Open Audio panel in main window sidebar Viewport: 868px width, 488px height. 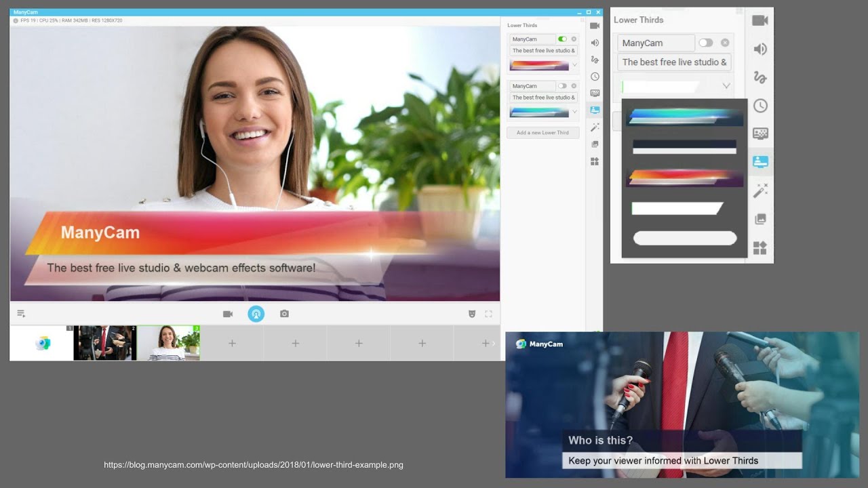tap(595, 43)
